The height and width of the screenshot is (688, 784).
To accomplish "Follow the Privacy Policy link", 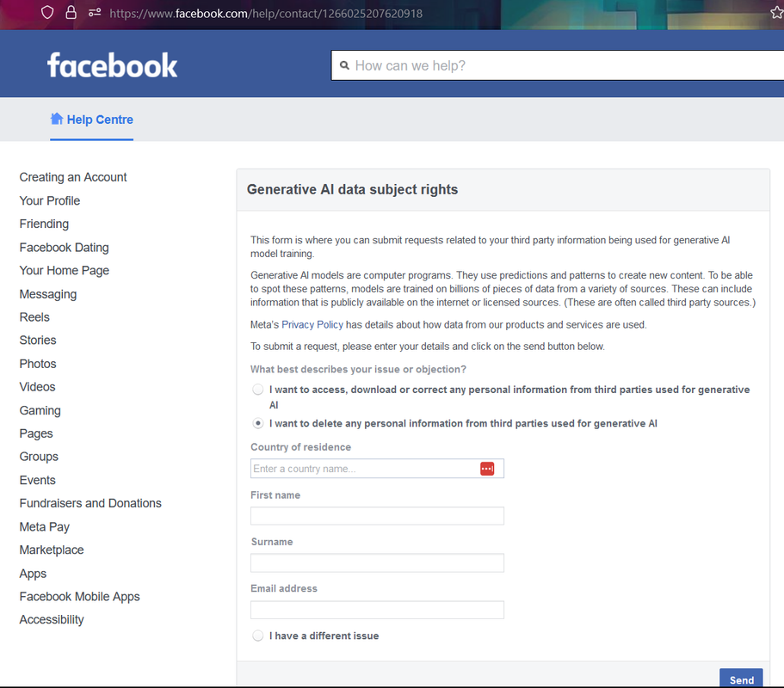I will (x=312, y=325).
